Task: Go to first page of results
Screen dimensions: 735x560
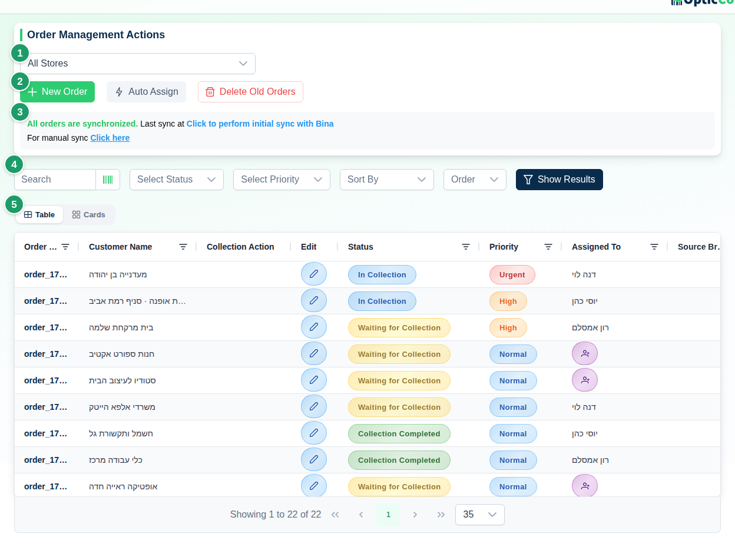Action: click(335, 515)
